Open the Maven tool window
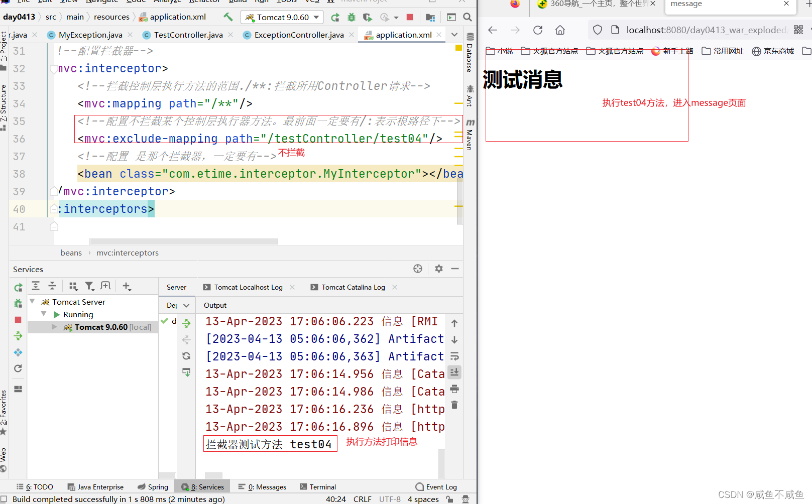 (x=470, y=135)
